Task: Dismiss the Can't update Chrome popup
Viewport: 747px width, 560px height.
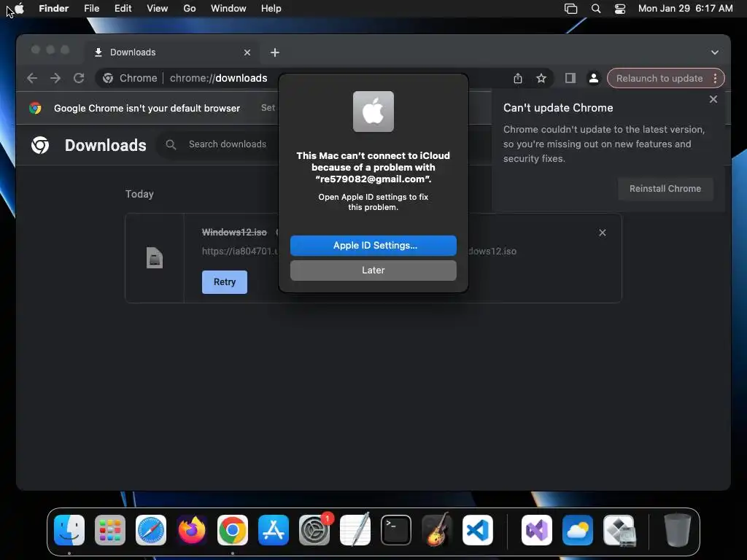Action: (x=713, y=99)
